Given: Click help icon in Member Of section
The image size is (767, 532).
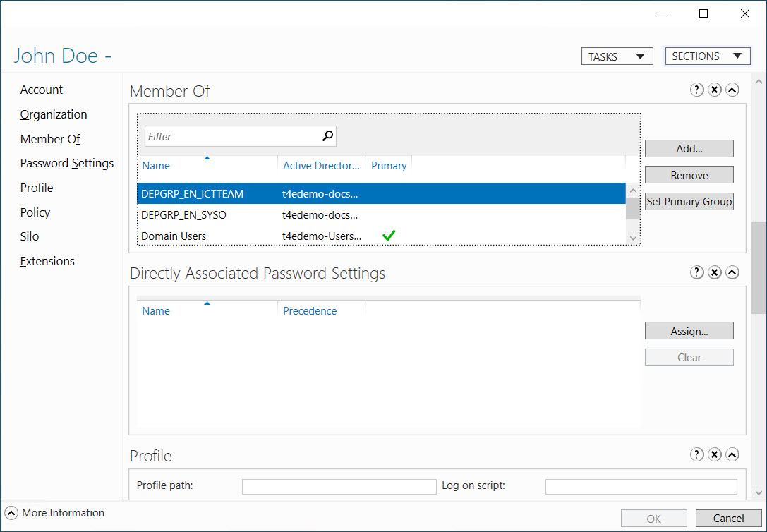Looking at the screenshot, I should pos(696,90).
